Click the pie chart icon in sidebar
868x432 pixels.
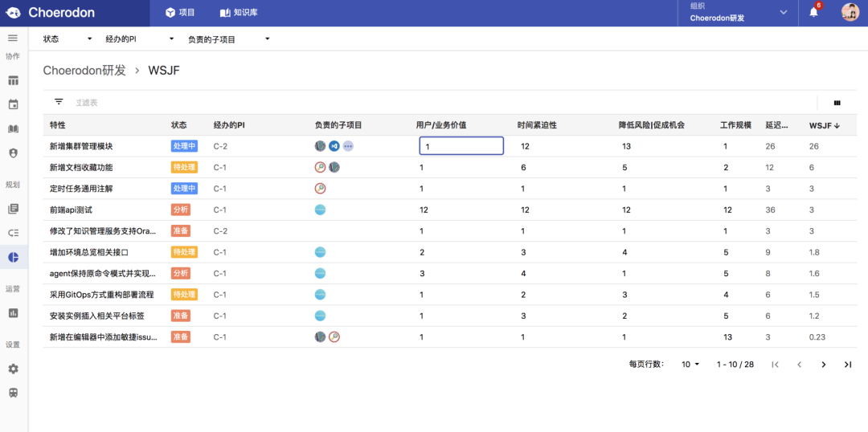pyautogui.click(x=13, y=257)
